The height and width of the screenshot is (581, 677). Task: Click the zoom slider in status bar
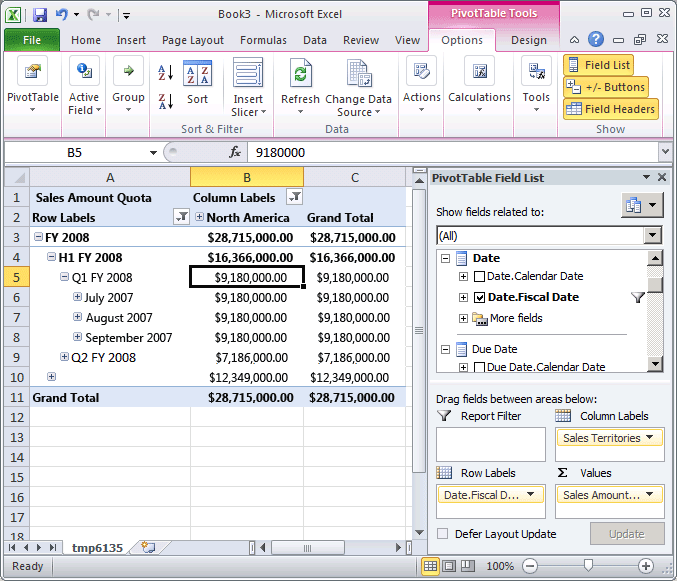(x=588, y=564)
